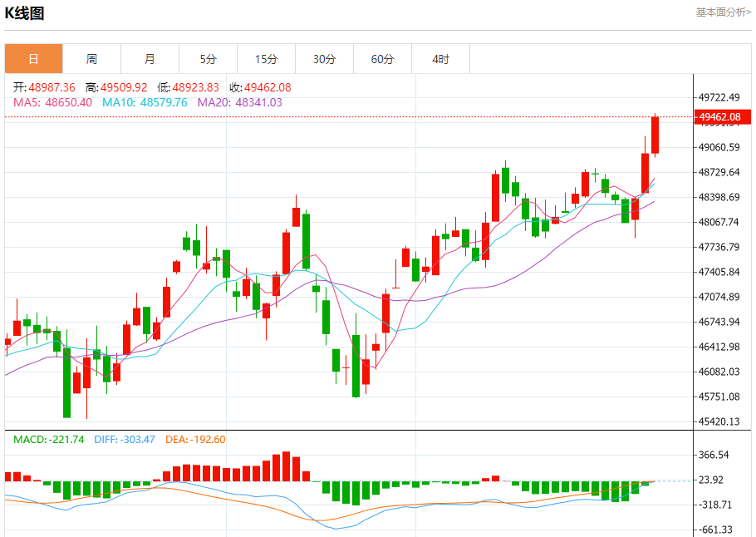Select the 日 daily chart tab
The image size is (756, 537).
point(34,59)
